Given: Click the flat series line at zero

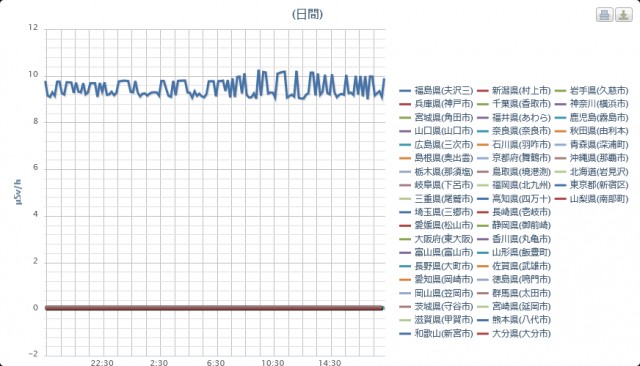Looking at the screenshot, I should [214, 308].
